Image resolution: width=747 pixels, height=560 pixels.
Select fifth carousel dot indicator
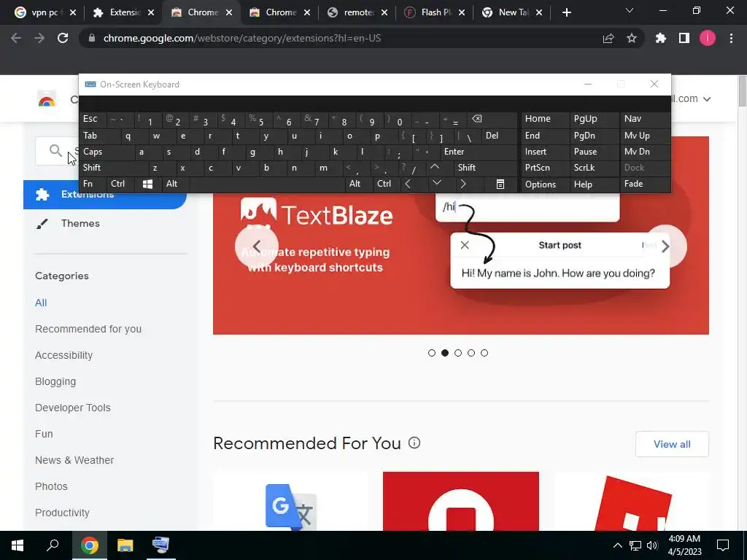pos(484,353)
